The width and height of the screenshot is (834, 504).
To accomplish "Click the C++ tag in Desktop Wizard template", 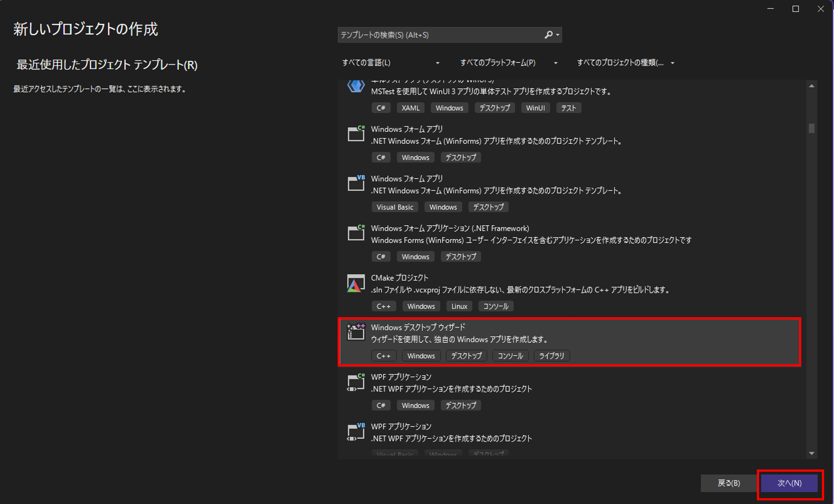I will tap(383, 356).
